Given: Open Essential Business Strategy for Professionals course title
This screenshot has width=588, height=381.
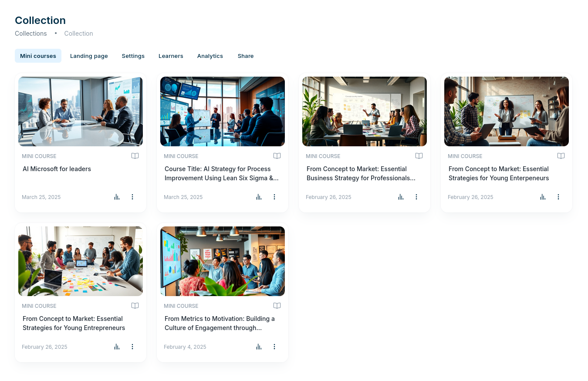Looking at the screenshot, I should [x=361, y=173].
